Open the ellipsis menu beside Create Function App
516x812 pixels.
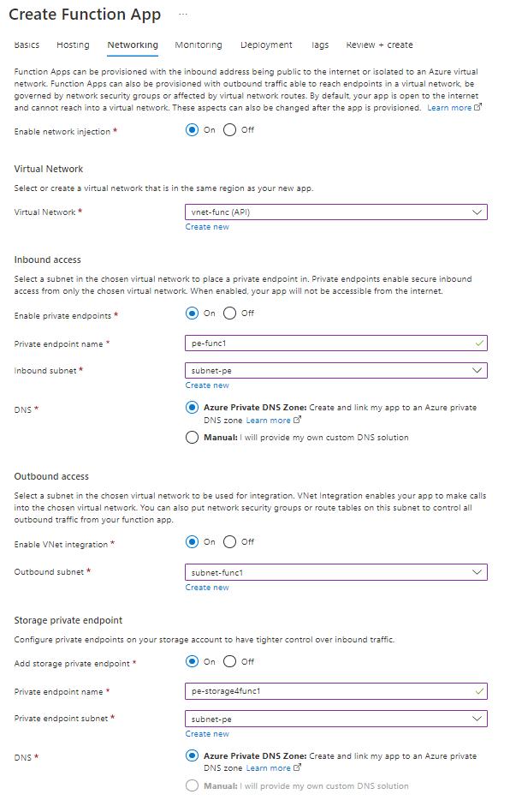(x=181, y=16)
